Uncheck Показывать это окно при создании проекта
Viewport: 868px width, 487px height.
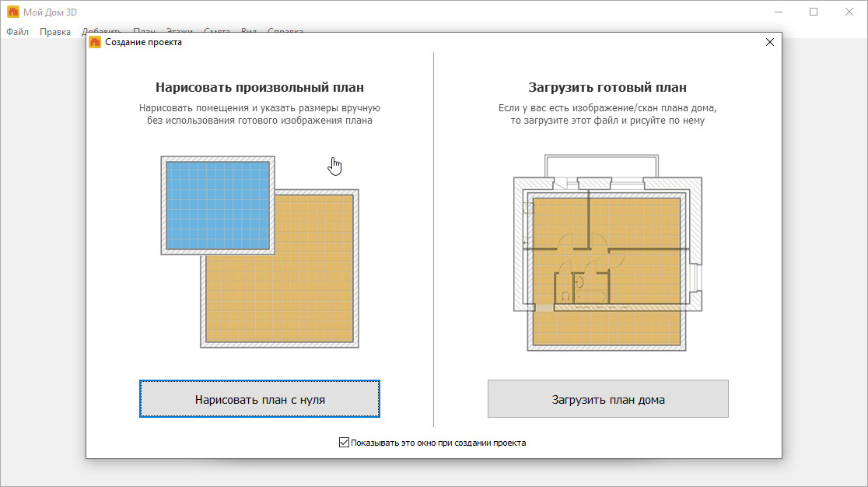coord(345,443)
